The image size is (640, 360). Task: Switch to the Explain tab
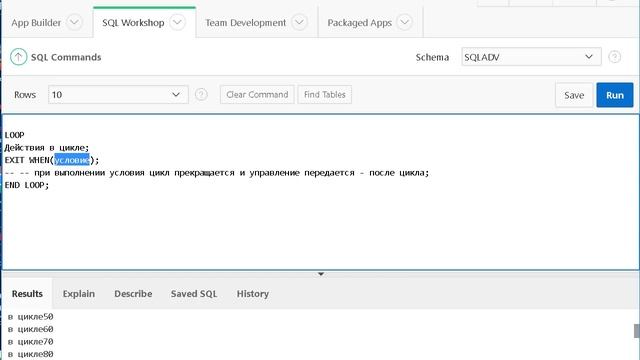(x=79, y=294)
